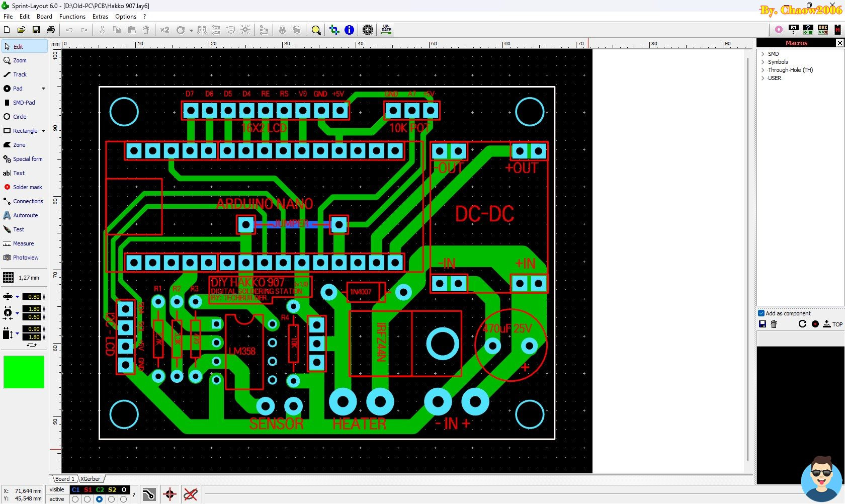Expand the Symbols macros folder
Image resolution: width=845 pixels, height=504 pixels.
point(763,62)
